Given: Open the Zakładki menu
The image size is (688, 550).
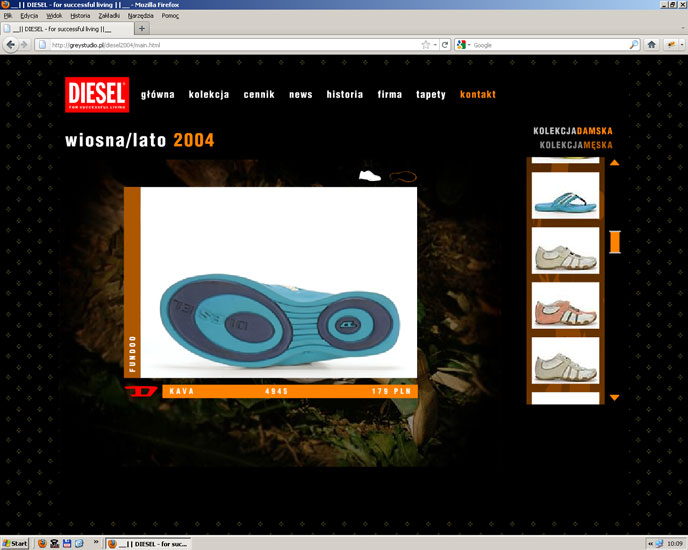Looking at the screenshot, I should click(109, 15).
